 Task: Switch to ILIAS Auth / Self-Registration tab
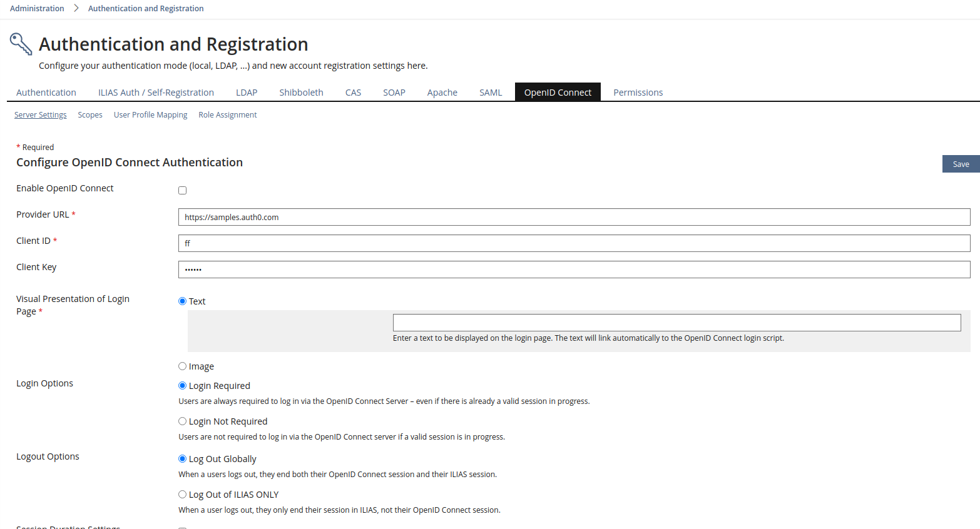[x=156, y=93]
